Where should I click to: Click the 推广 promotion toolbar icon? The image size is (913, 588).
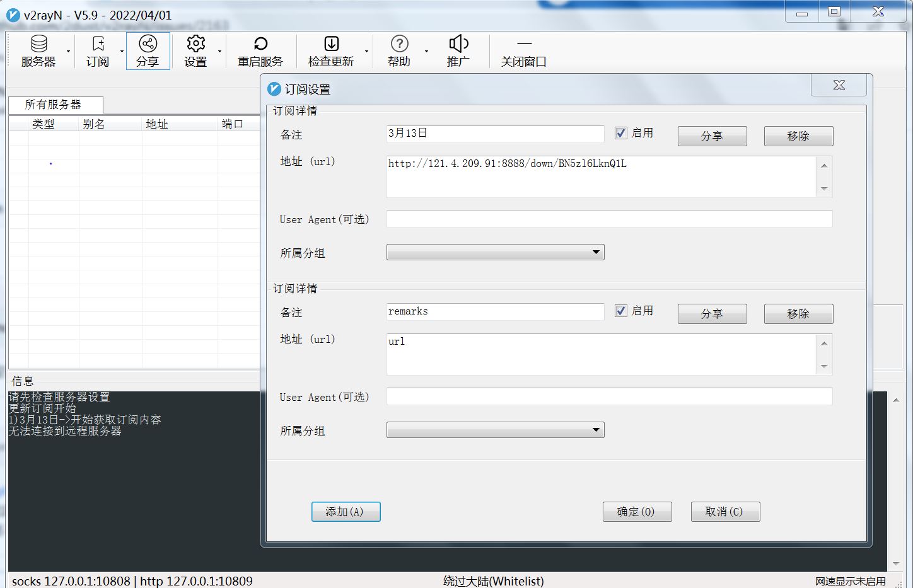pos(458,50)
